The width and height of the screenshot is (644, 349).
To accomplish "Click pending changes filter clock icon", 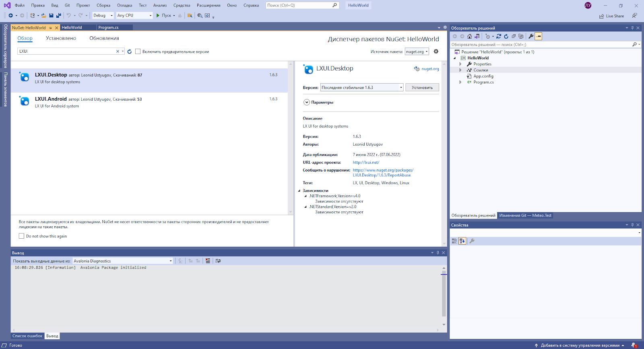I will 488,36.
